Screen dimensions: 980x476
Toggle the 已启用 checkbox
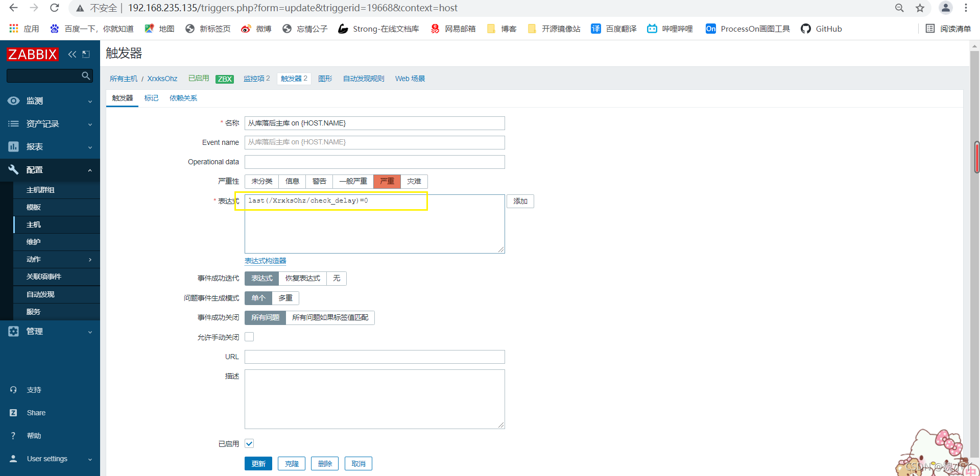click(x=249, y=443)
